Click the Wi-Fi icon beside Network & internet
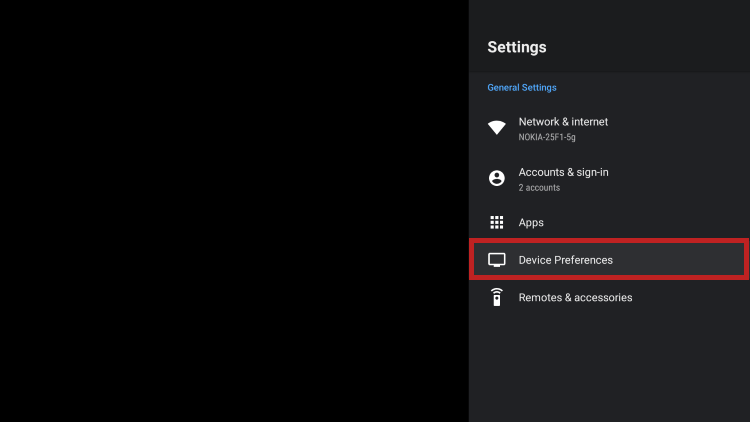This screenshot has height=422, width=750. [x=496, y=128]
